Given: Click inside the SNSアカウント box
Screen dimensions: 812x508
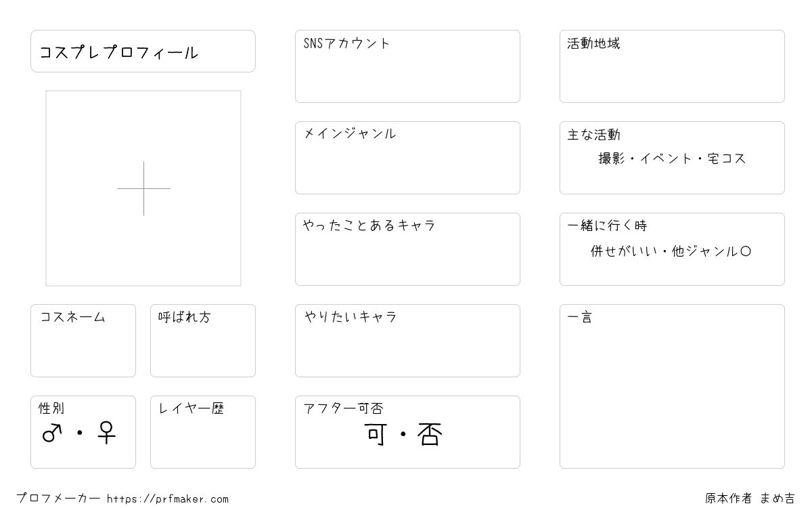Looking at the screenshot, I should [407, 66].
